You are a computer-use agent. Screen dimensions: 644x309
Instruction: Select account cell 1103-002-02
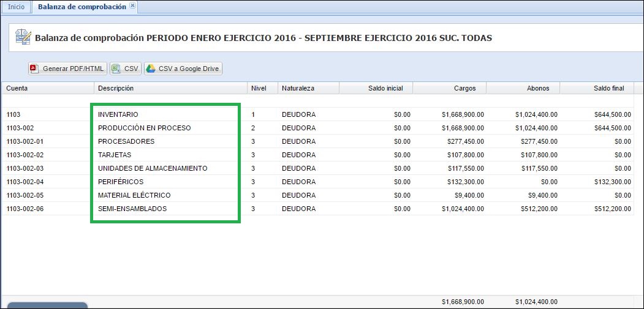tap(25, 155)
